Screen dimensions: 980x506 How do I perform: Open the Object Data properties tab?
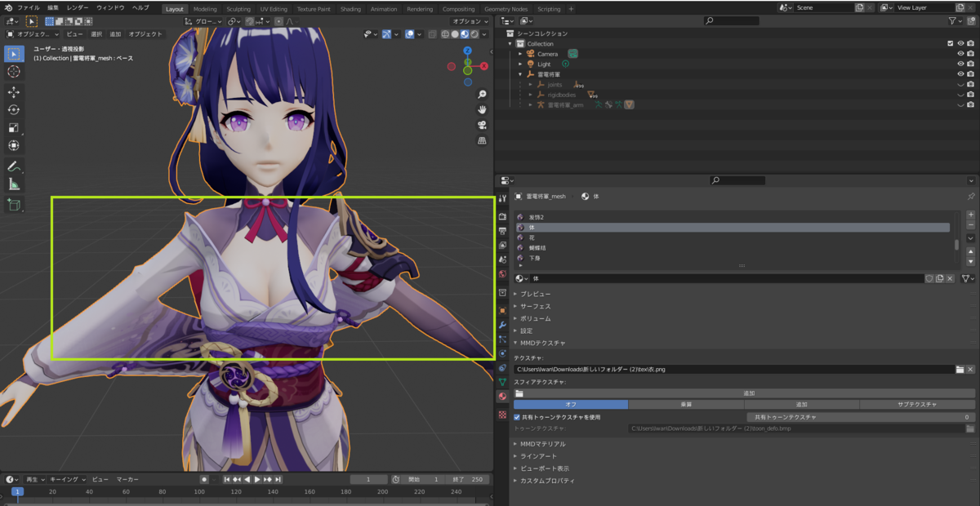click(502, 382)
